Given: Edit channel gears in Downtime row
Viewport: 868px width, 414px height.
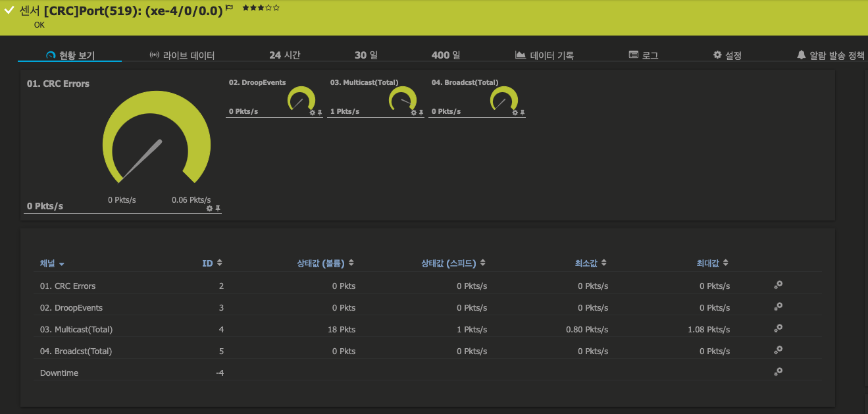Looking at the screenshot, I should pyautogui.click(x=778, y=372).
